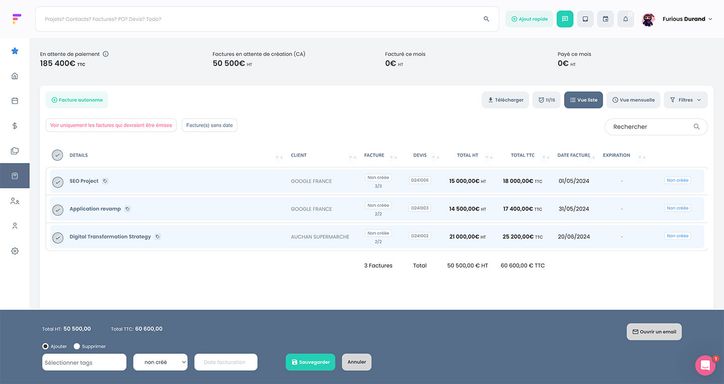Open the contacts people icon in sidebar
The width and height of the screenshot is (724, 384).
15,201
